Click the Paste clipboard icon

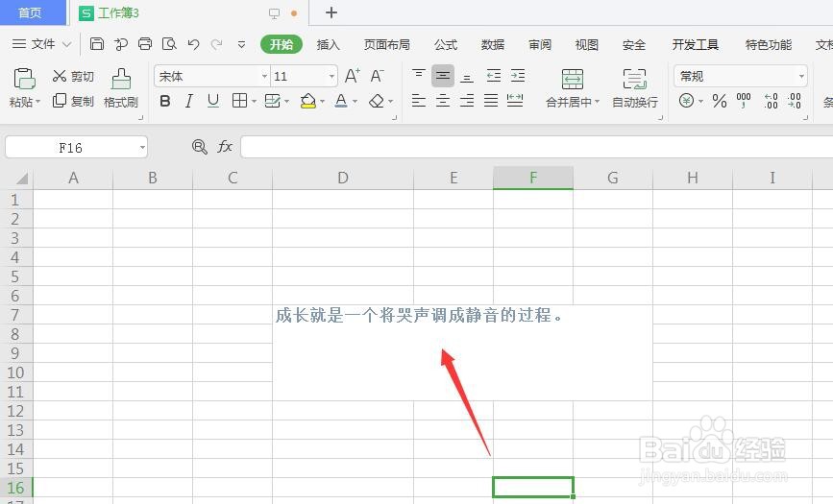tap(24, 79)
